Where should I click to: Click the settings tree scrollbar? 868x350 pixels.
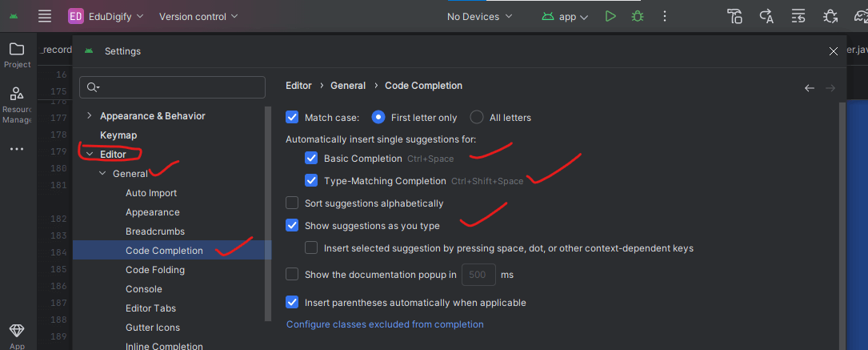269,213
